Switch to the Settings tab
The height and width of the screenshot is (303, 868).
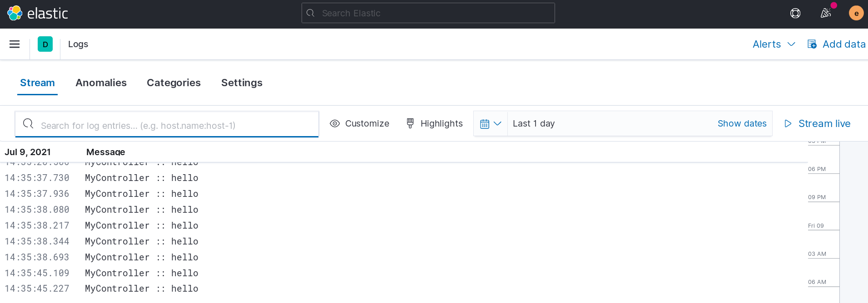pyautogui.click(x=242, y=83)
